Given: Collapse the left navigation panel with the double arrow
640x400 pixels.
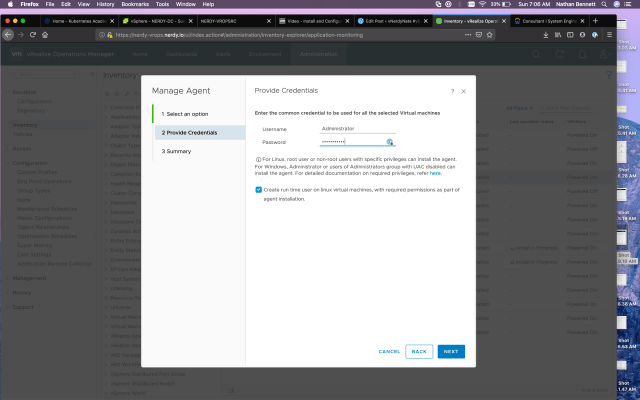Looking at the screenshot, I should (92, 74).
